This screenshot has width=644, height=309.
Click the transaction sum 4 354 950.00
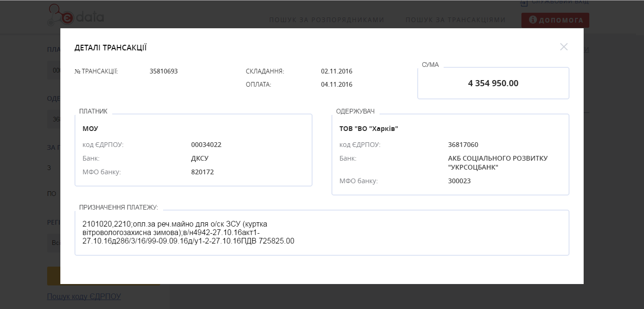(493, 83)
